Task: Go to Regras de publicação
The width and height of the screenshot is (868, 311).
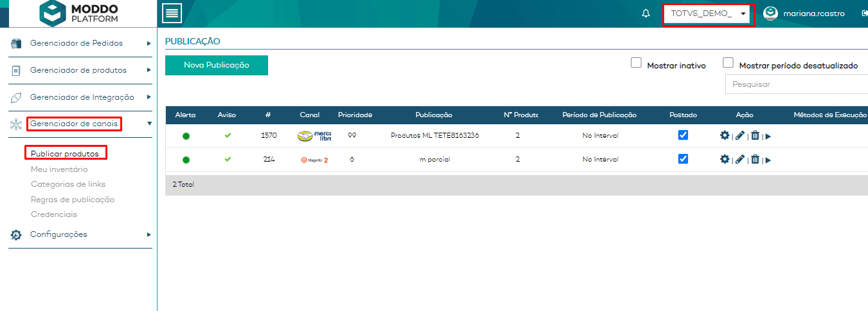Action: 73,200
